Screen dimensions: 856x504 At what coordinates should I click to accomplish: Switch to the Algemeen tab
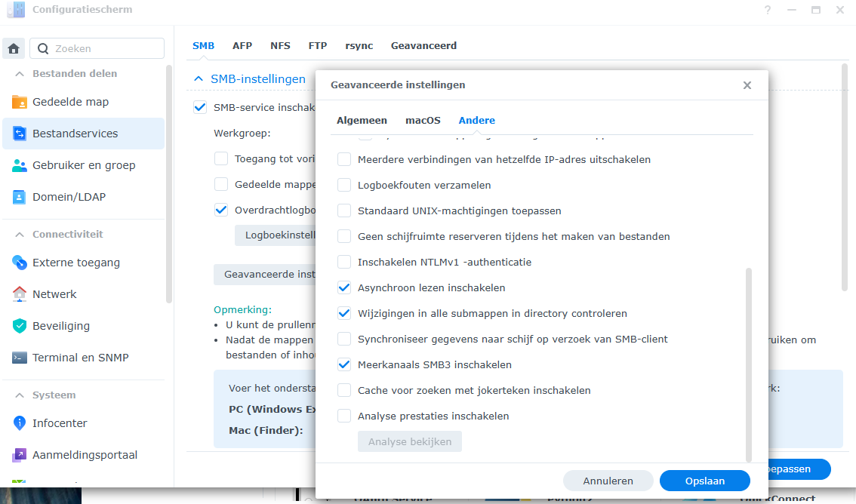pos(362,121)
